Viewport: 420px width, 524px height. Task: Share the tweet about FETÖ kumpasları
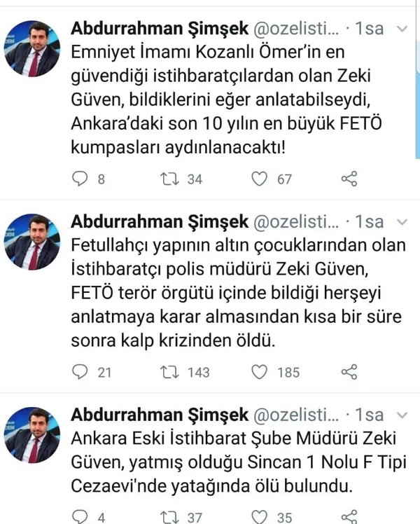tap(349, 179)
